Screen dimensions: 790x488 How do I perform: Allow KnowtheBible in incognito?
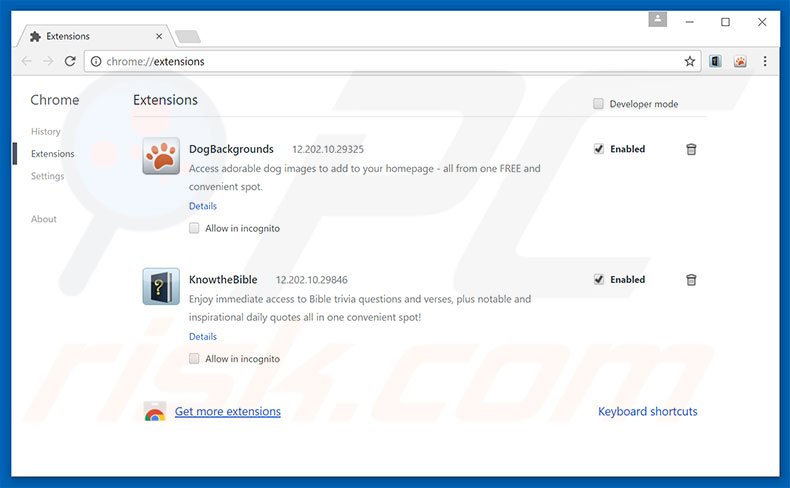click(194, 359)
